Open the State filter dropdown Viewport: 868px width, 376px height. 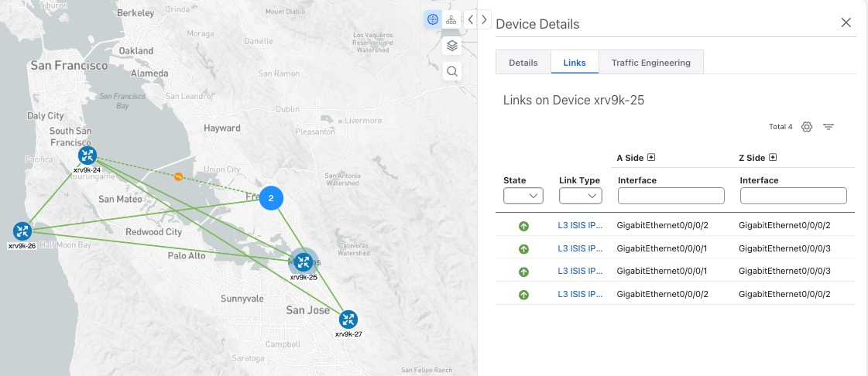click(523, 197)
